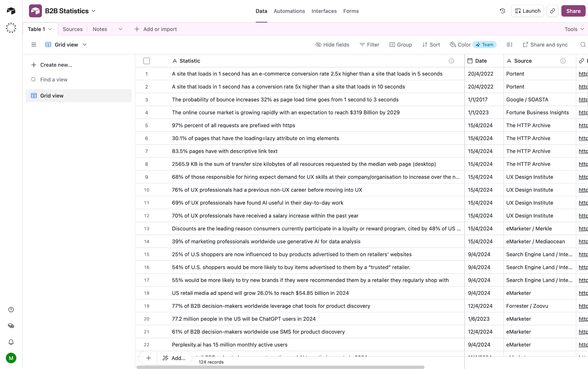Open the B2B Statistics base icon
This screenshot has height=369, width=588.
point(35,11)
